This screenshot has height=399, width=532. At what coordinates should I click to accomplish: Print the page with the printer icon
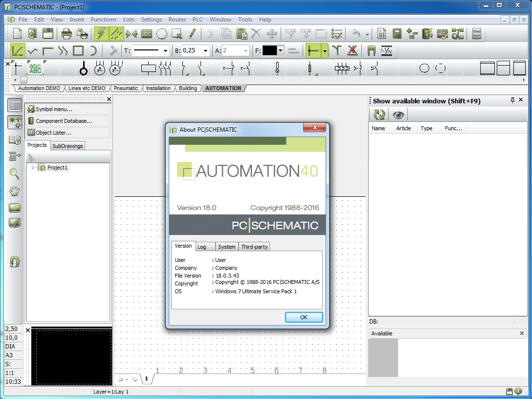[x=66, y=34]
